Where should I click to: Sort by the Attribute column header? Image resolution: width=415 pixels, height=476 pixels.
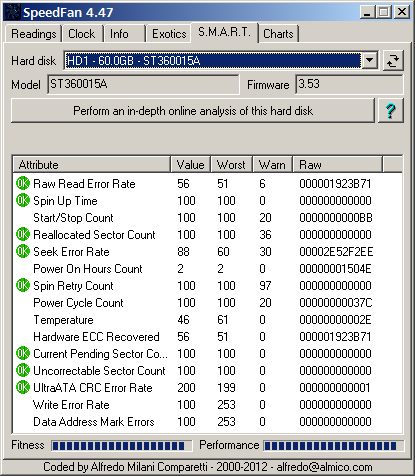click(92, 165)
